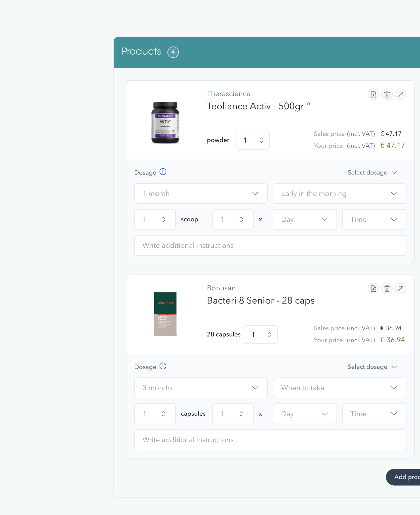Click the green price € 36.94
The image size is (420, 515).
point(392,340)
